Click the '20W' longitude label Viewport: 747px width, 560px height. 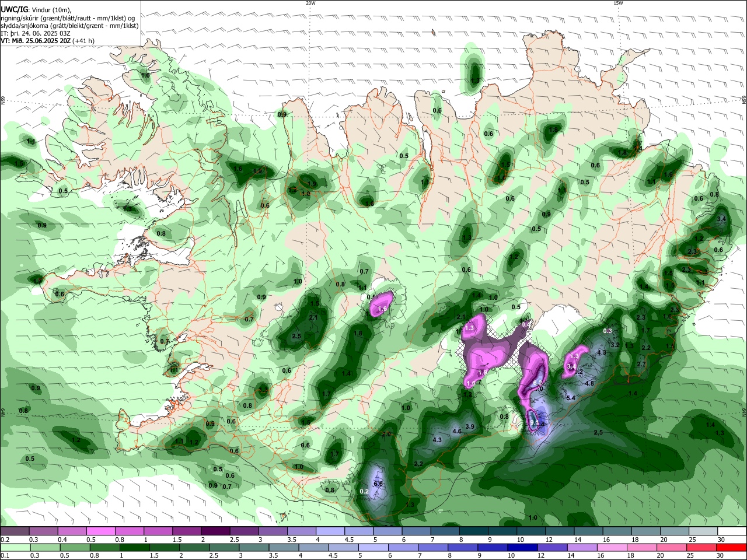(x=310, y=3)
